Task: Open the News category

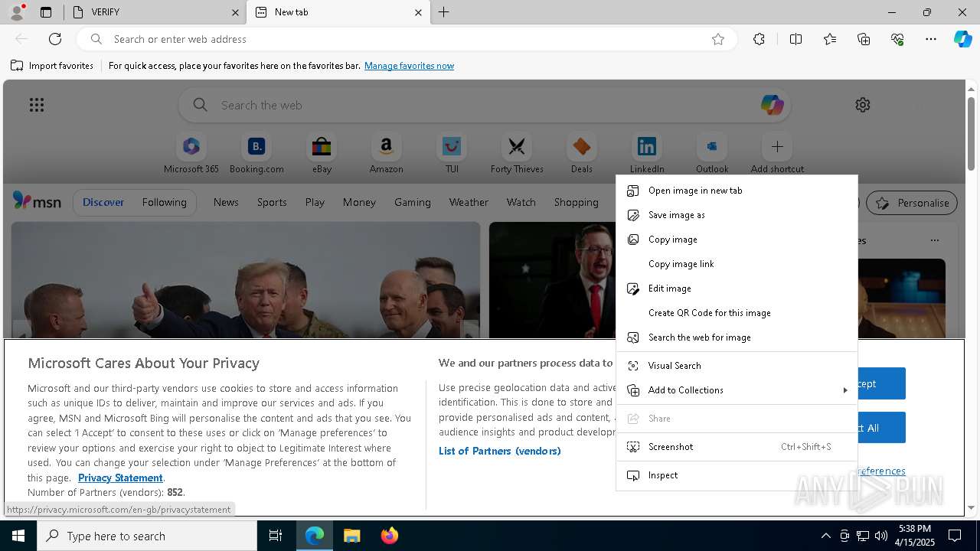Action: (226, 203)
